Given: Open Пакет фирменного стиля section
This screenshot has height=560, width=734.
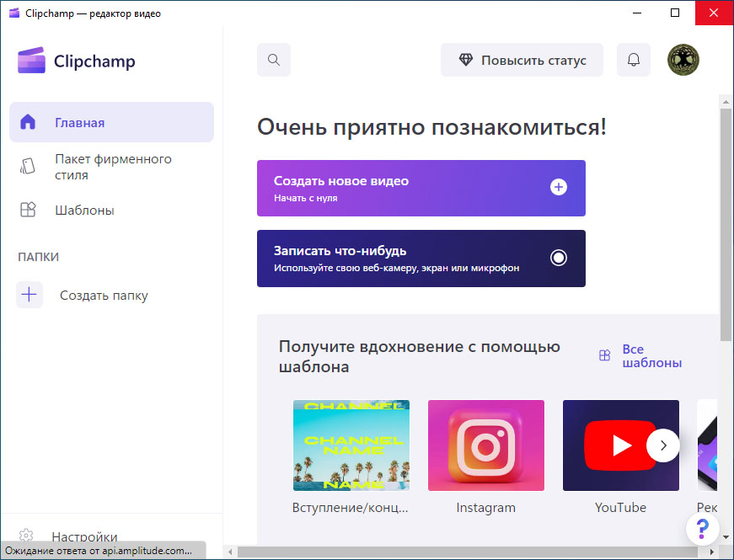Looking at the screenshot, I should (x=111, y=167).
